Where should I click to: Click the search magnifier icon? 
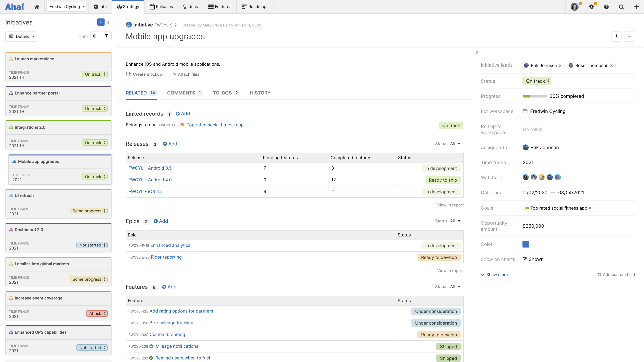(x=621, y=7)
